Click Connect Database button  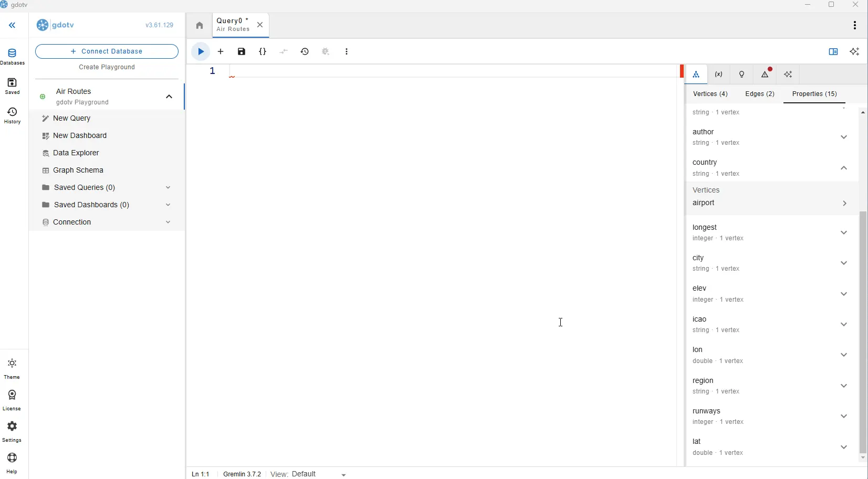(x=107, y=51)
